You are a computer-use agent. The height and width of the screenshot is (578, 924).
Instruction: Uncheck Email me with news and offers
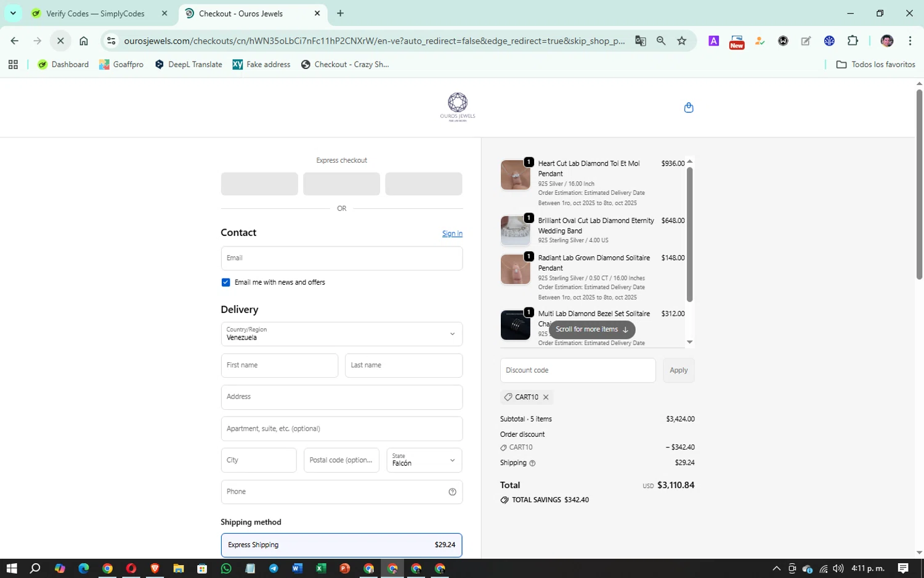tap(225, 282)
